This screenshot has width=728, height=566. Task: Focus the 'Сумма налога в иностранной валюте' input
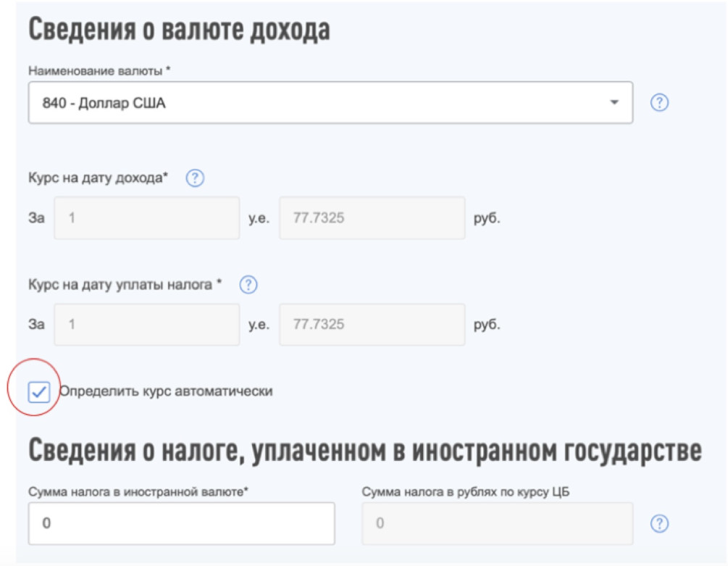181,523
